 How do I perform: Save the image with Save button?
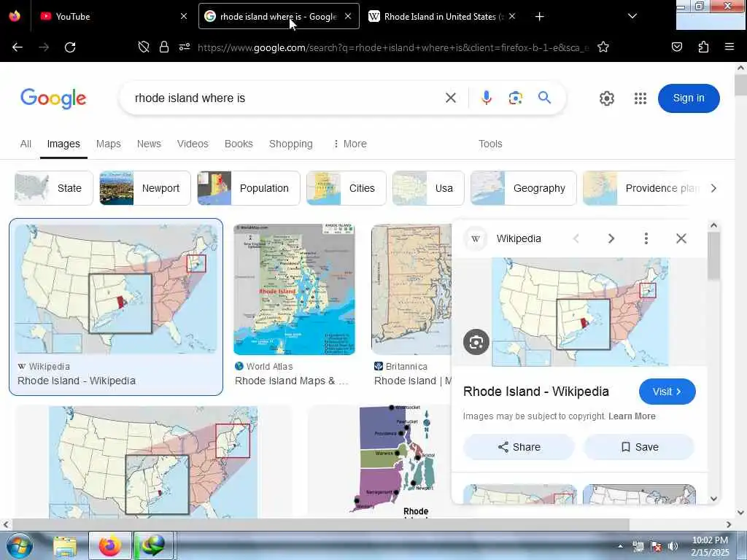[x=639, y=447]
